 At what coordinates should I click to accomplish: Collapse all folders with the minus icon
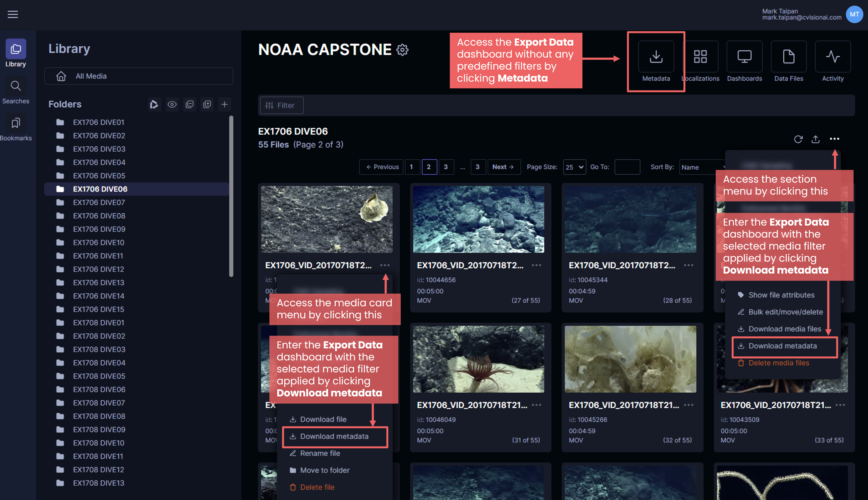click(190, 104)
